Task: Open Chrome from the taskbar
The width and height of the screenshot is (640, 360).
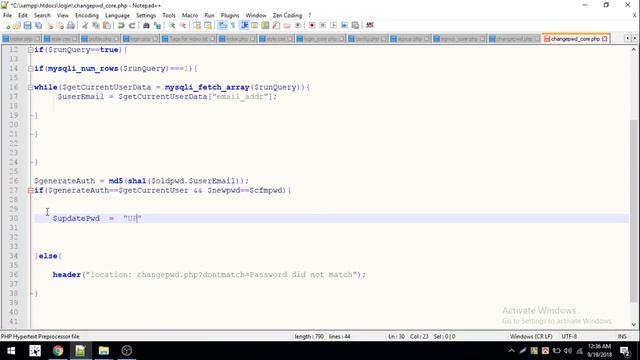Action: pos(58,351)
